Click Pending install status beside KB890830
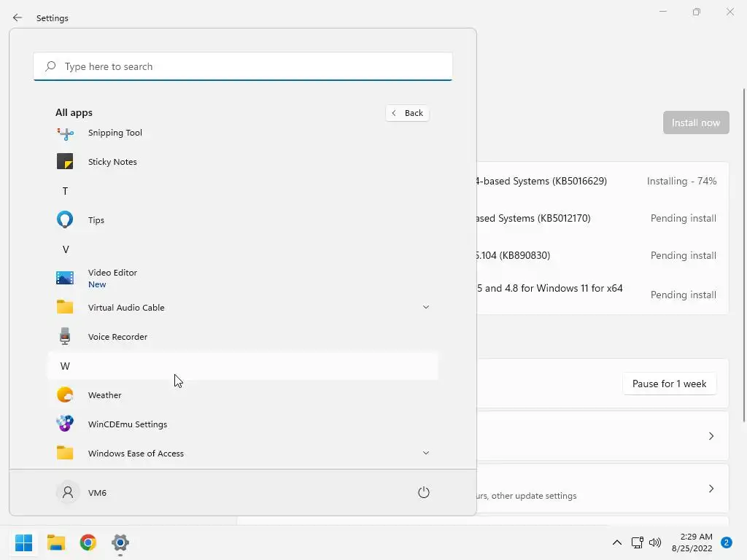The image size is (747, 560). tap(683, 255)
